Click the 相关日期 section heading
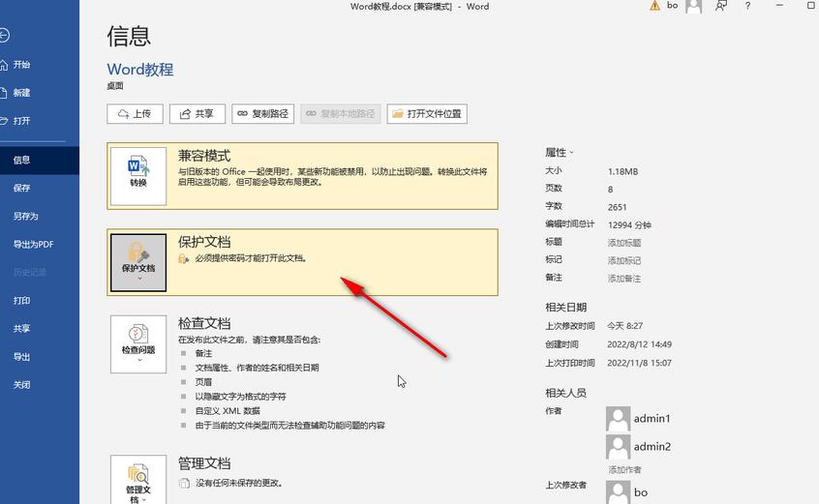Viewport: 819px width, 504px height. click(565, 308)
